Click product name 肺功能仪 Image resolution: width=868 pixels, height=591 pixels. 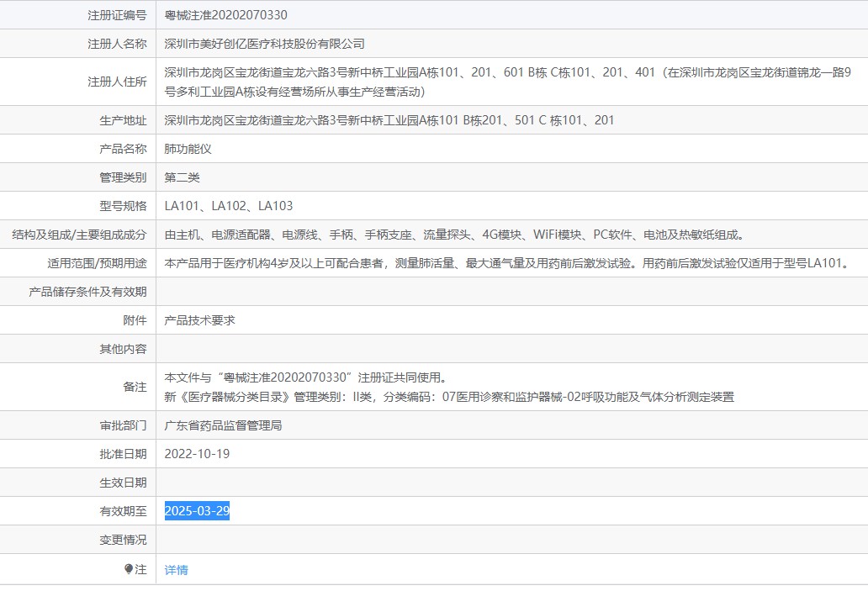(x=188, y=149)
